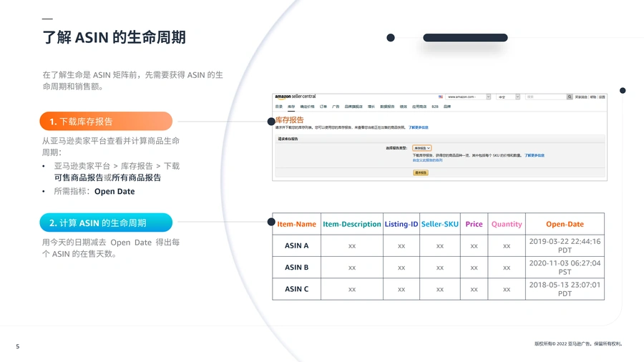Click the 库存报告 page heading
This screenshot has width=644, height=362.
pos(290,120)
